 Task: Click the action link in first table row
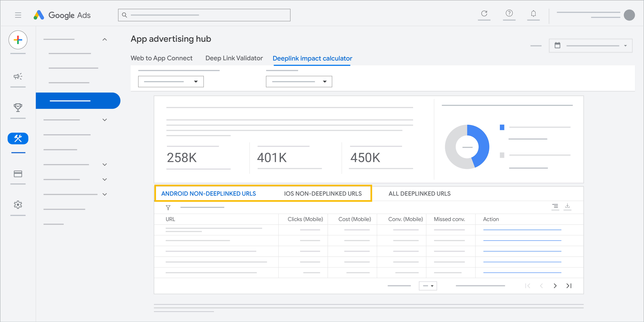coord(522,230)
